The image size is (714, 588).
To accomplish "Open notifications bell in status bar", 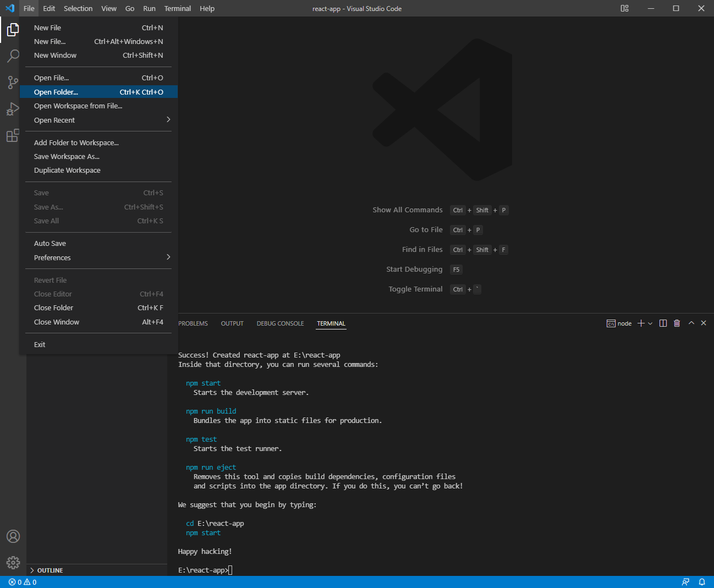I will tap(702, 582).
